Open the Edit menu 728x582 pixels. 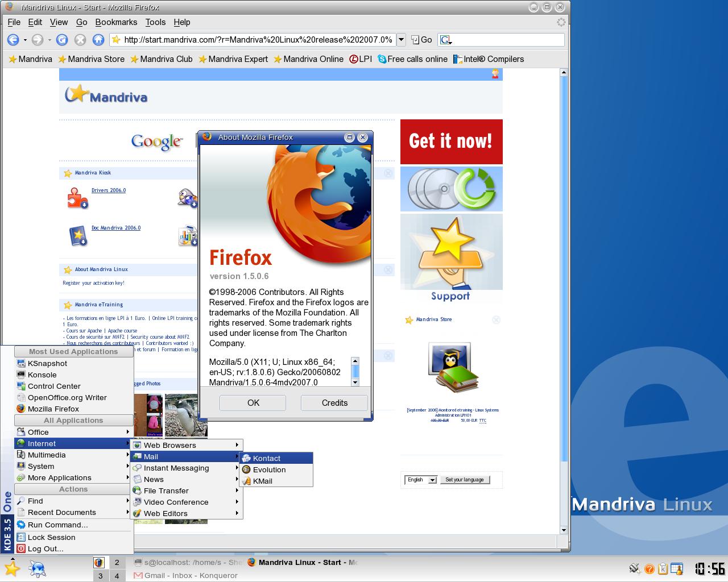pyautogui.click(x=35, y=22)
